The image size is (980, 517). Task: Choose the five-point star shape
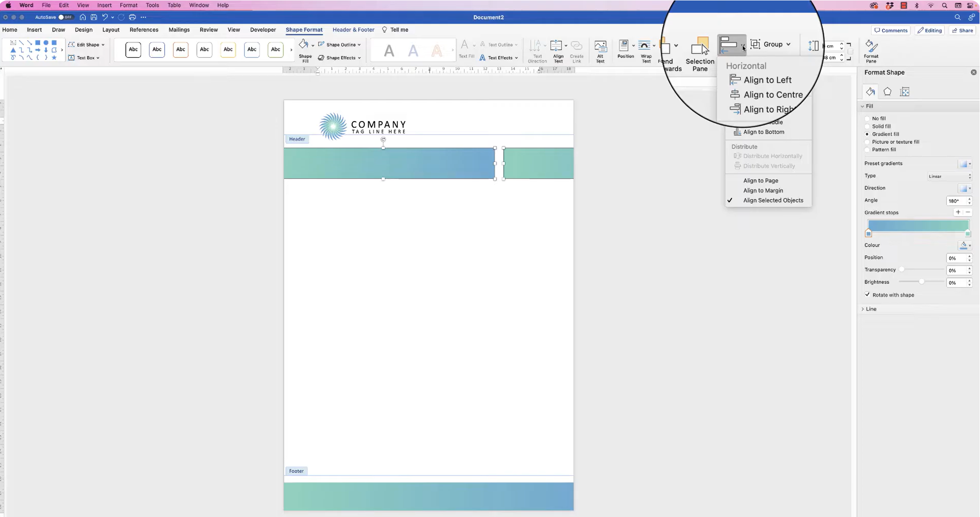pyautogui.click(x=54, y=58)
